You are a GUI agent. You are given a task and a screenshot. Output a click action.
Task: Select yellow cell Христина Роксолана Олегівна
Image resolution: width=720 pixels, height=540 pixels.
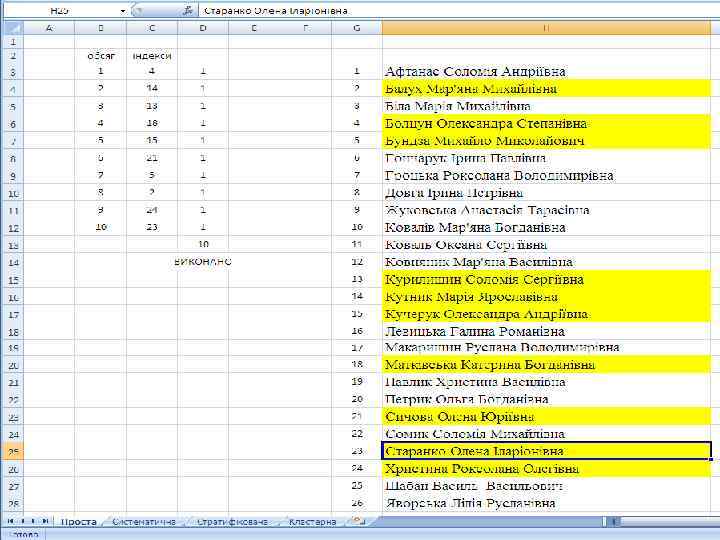546,469
